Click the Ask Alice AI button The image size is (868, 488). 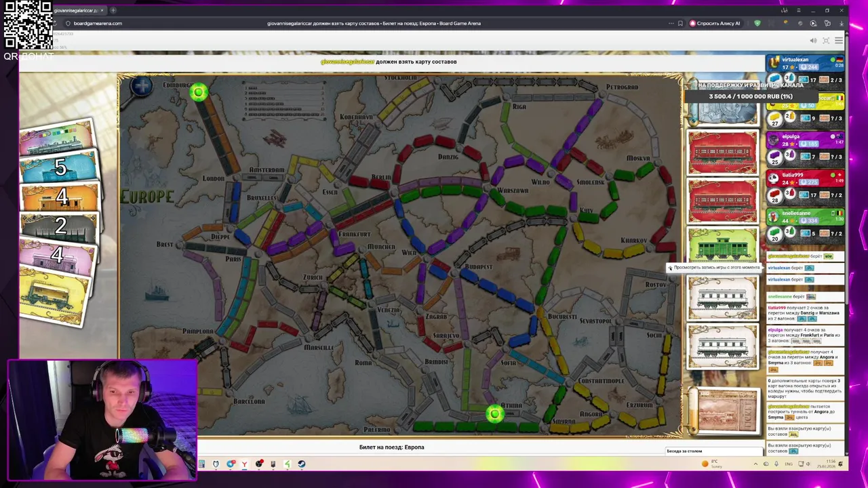[x=715, y=23]
